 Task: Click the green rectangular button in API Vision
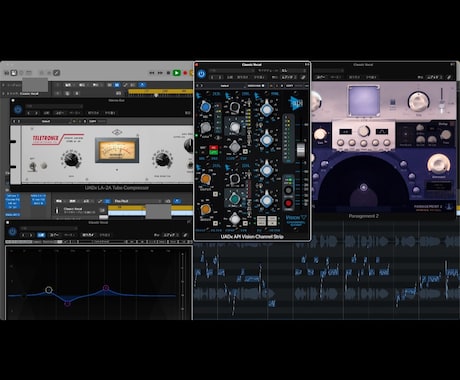point(213,152)
